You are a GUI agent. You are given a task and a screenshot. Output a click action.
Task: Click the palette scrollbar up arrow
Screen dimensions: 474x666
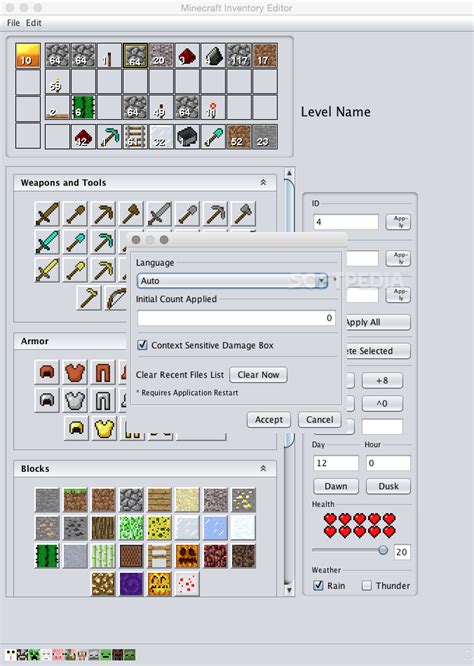(289, 173)
